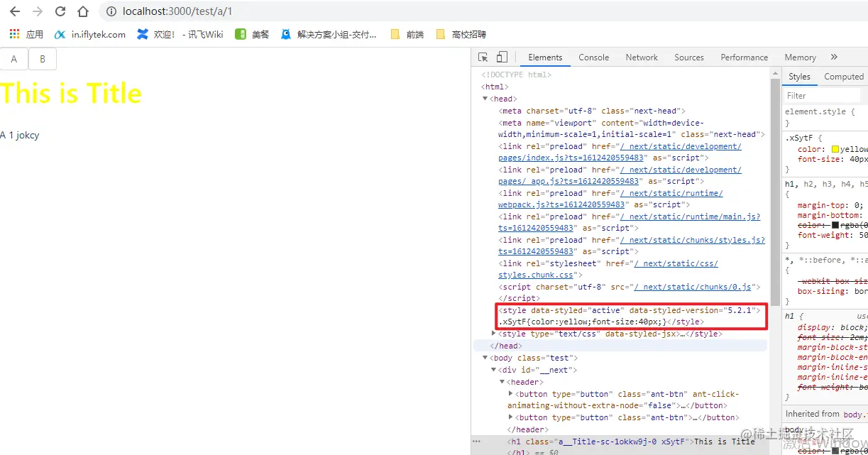Switch to the Elements tab

coord(545,57)
